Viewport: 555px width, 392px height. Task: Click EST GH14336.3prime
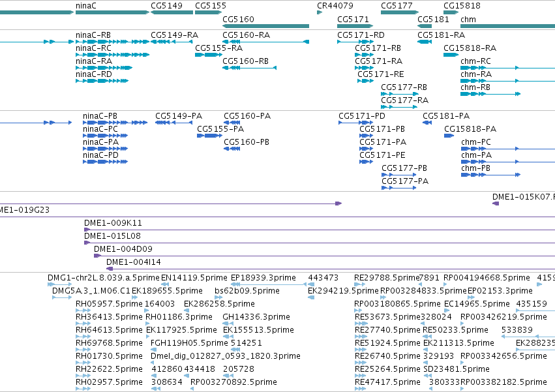click(x=256, y=317)
